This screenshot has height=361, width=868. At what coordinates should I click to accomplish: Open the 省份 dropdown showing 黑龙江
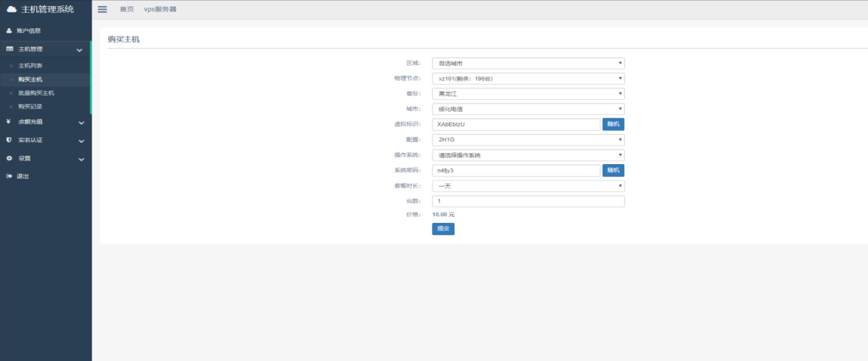click(528, 94)
